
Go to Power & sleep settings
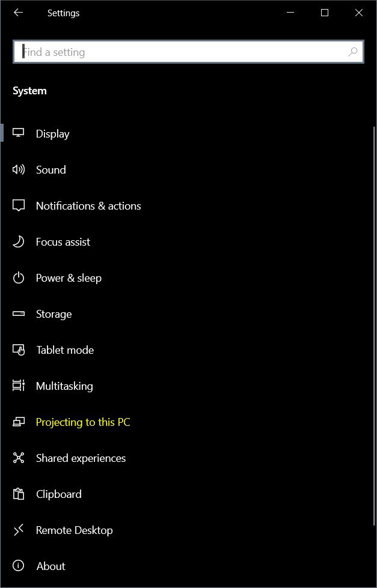[69, 278]
